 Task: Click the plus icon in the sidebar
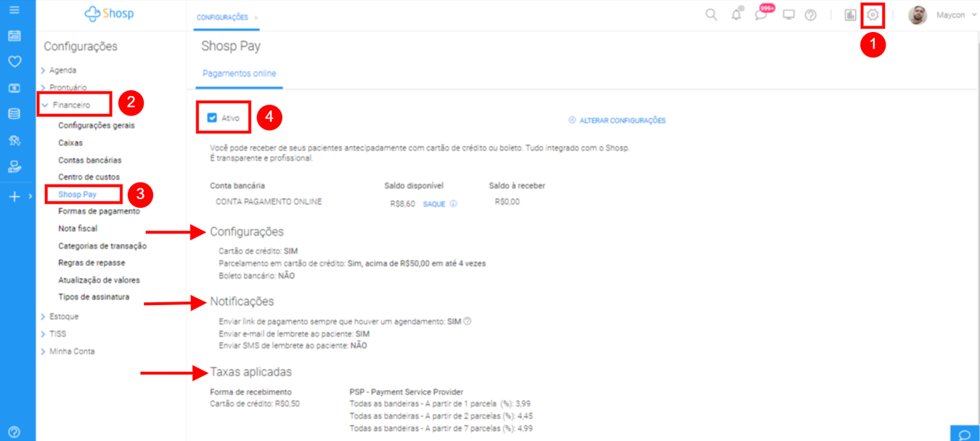(14, 197)
